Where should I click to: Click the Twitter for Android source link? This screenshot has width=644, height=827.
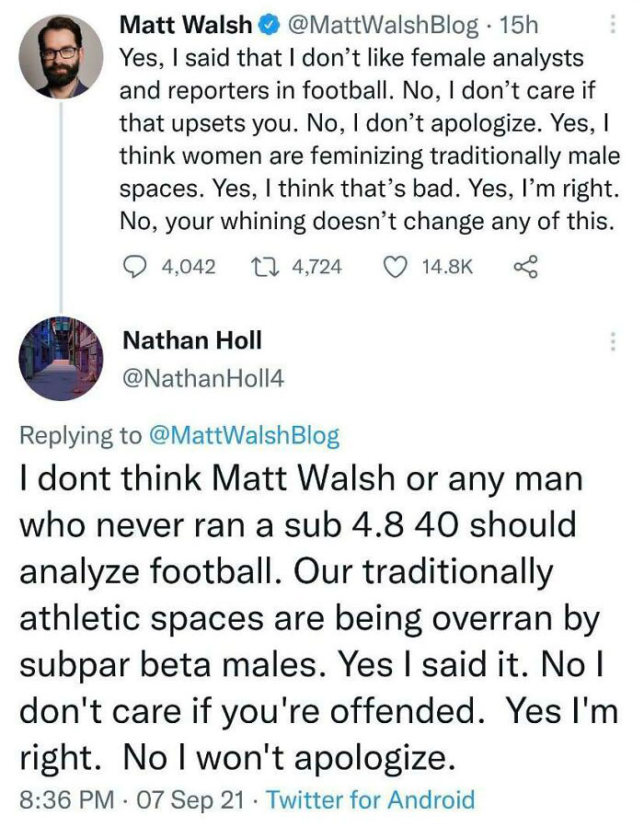(x=371, y=798)
